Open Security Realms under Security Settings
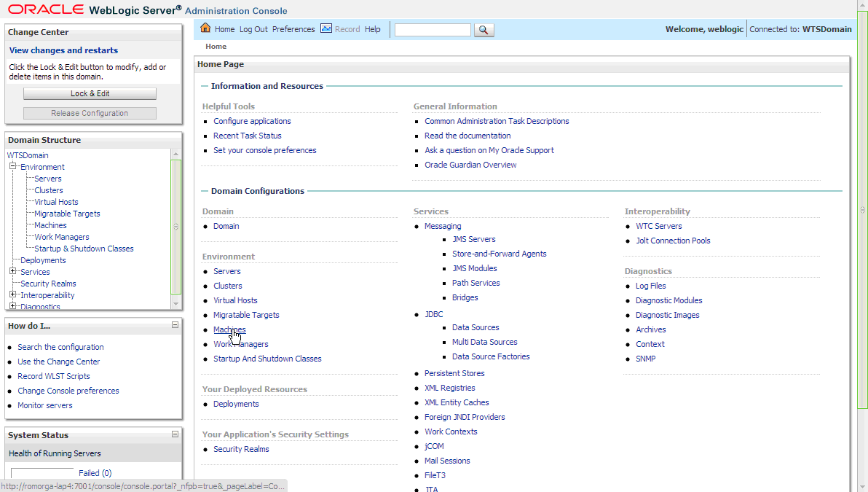Screen dimensions: 868x492 pos(241,448)
